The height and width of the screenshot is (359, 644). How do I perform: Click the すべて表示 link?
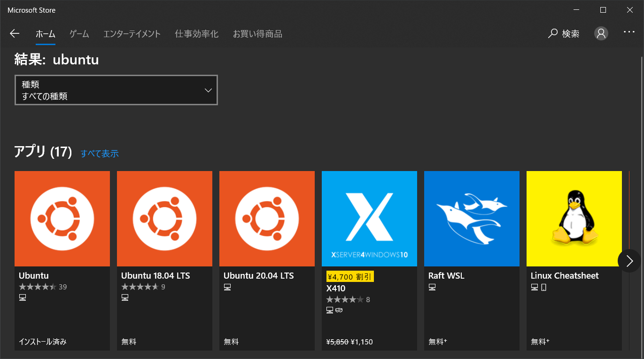tap(99, 153)
